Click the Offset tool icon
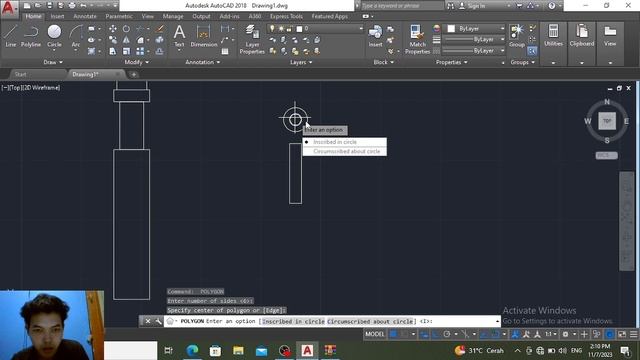This screenshot has height=360, width=640. [x=160, y=51]
